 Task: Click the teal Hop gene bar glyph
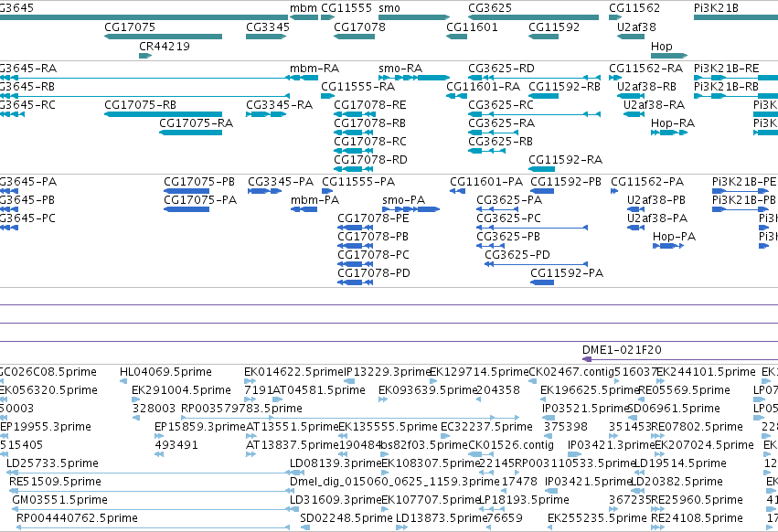[x=669, y=56]
